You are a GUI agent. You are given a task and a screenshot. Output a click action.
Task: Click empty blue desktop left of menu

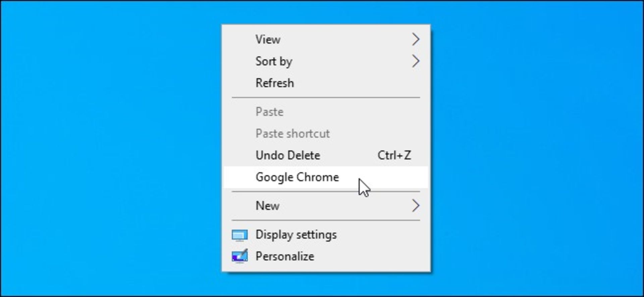111,148
